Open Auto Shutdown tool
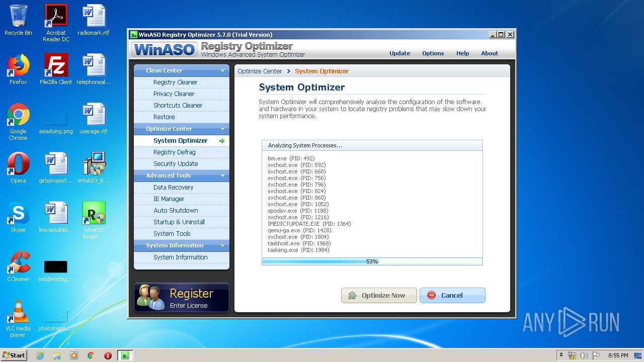 point(182,211)
